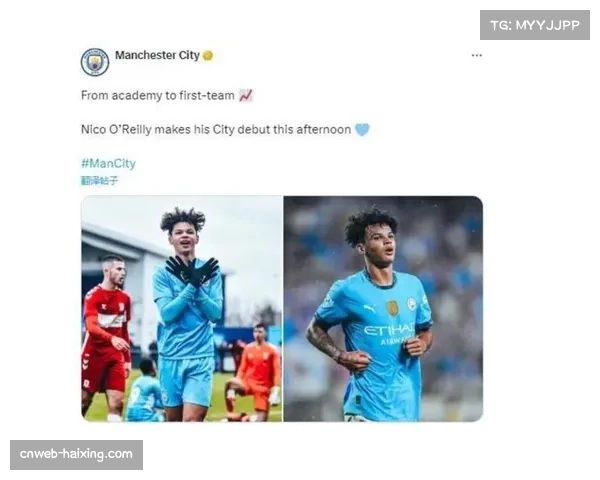Click the cnweb-haixing.com watermark

[x=76, y=454]
